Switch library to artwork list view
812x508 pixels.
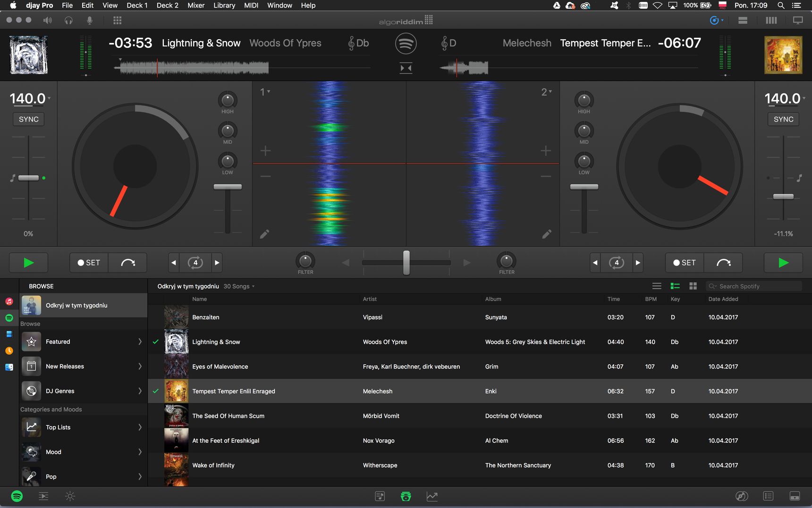coord(675,286)
